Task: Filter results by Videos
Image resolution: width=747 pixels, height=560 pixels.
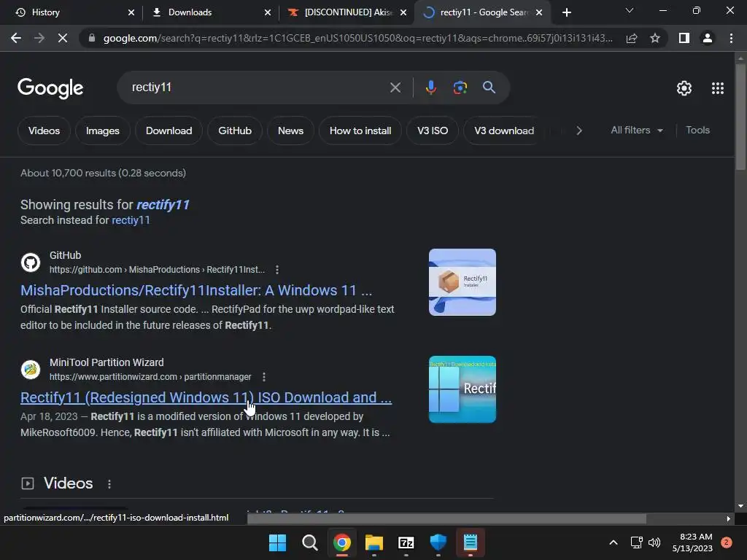Action: coord(44,131)
